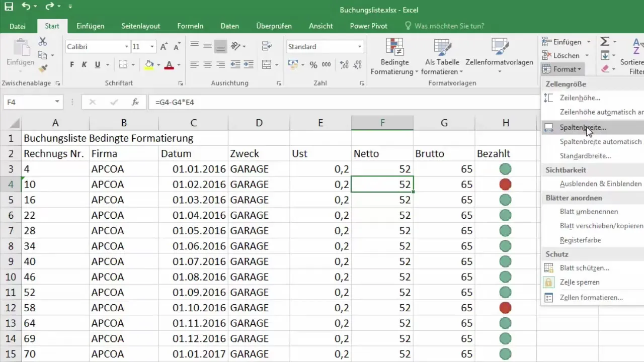Click the AutoSum sigma icon
Image resolution: width=644 pixels, height=362 pixels.
pyautogui.click(x=605, y=42)
